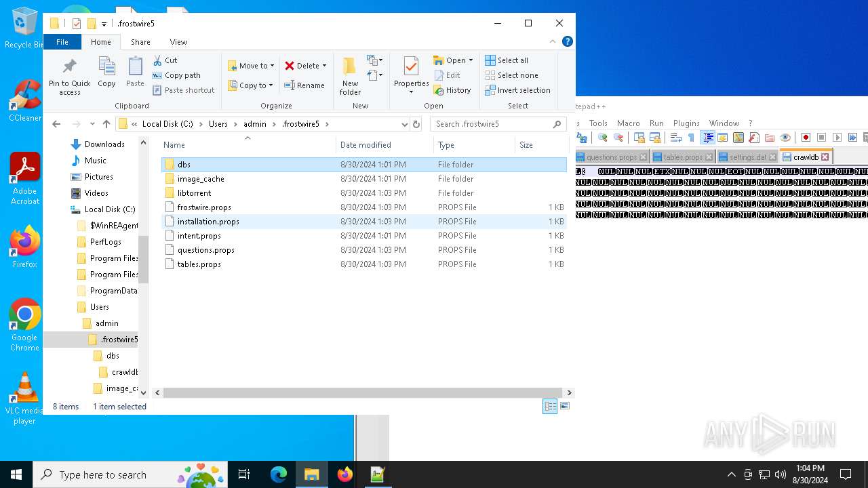
Task: Open file History in ribbon
Action: (452, 90)
